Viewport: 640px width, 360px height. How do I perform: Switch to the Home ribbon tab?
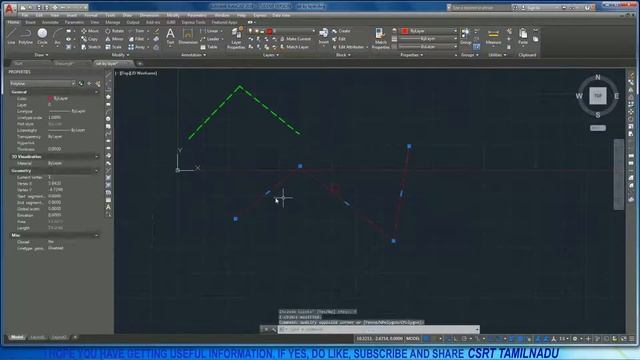pos(13,22)
